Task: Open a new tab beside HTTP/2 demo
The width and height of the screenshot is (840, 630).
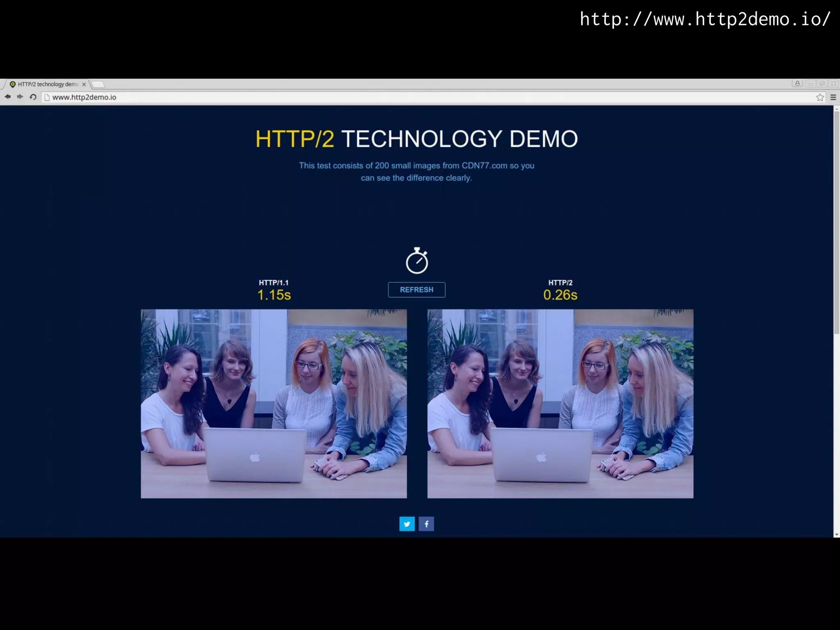Action: coord(98,84)
